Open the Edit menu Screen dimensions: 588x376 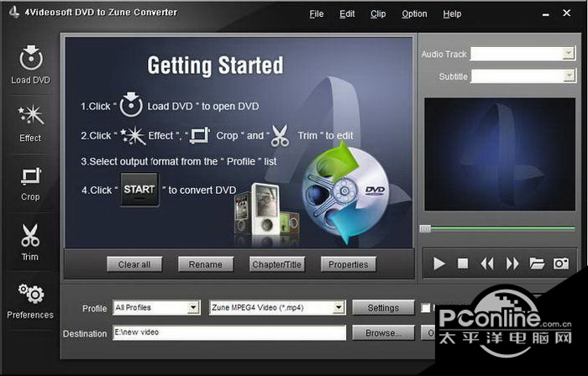point(347,14)
